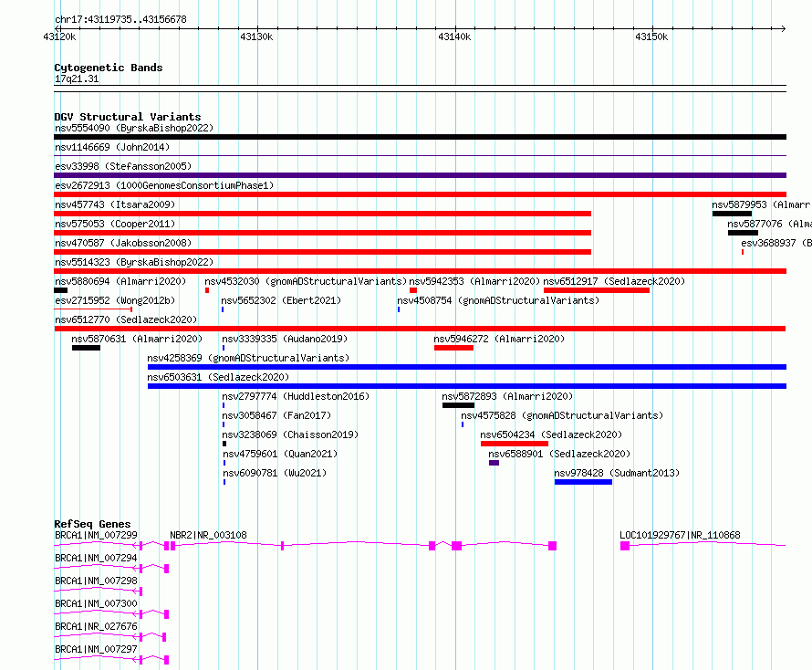
Task: Click the black bar of nsv5554090
Action: [420, 137]
